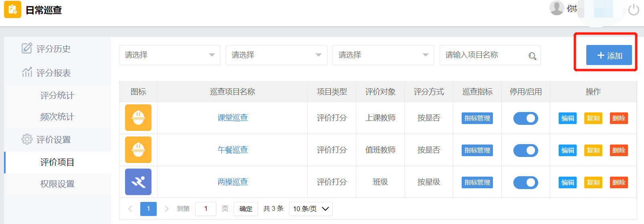Delete the 两操巡查 row
The image size is (644, 224).
(618, 183)
